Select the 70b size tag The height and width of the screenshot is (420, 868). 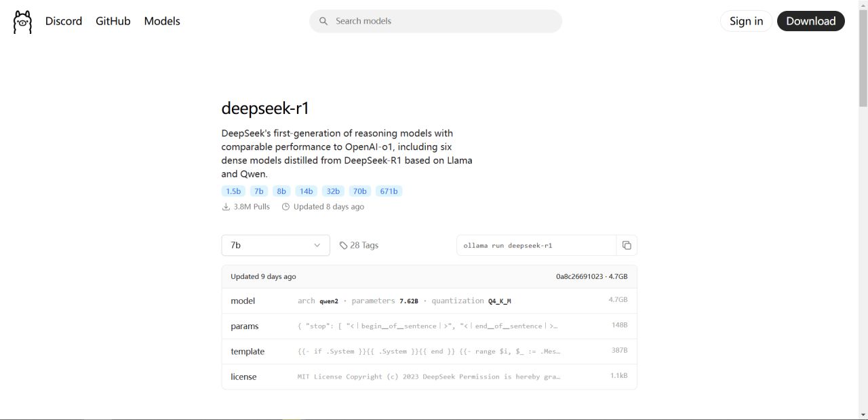coord(359,191)
